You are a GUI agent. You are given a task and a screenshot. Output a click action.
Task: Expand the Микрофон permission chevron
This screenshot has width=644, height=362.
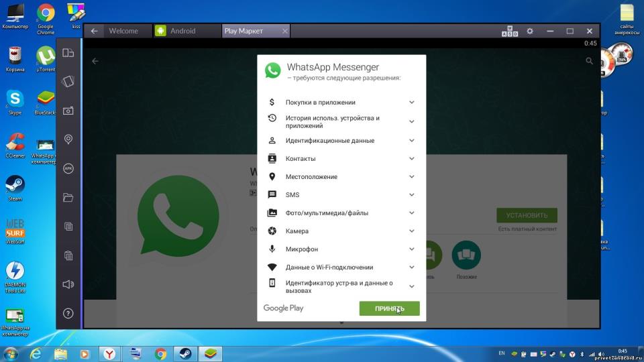(x=411, y=249)
